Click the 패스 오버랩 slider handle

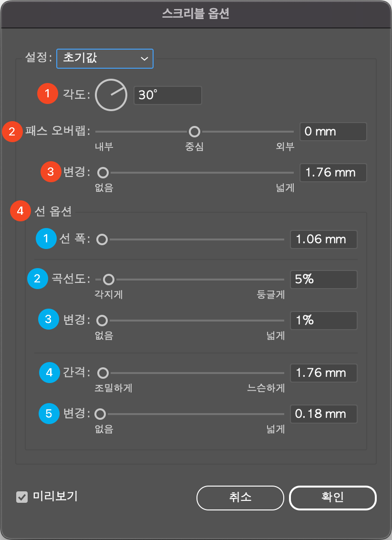pyautogui.click(x=195, y=131)
